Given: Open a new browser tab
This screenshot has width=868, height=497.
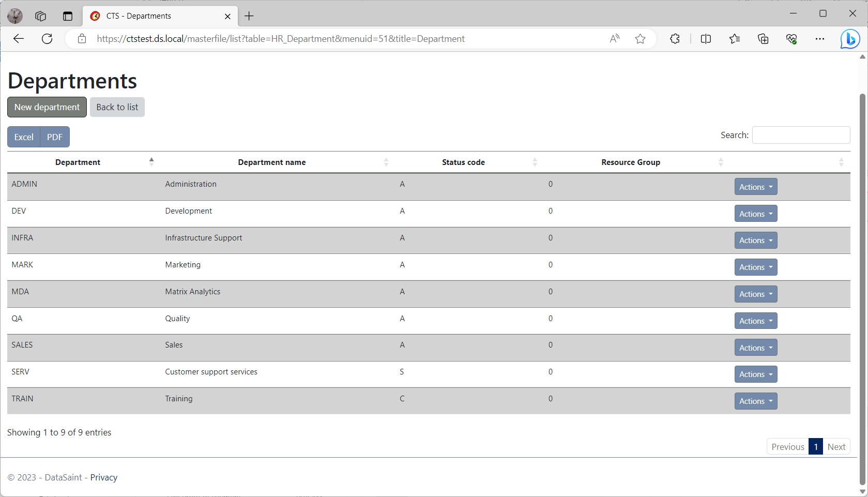Looking at the screenshot, I should [x=249, y=16].
